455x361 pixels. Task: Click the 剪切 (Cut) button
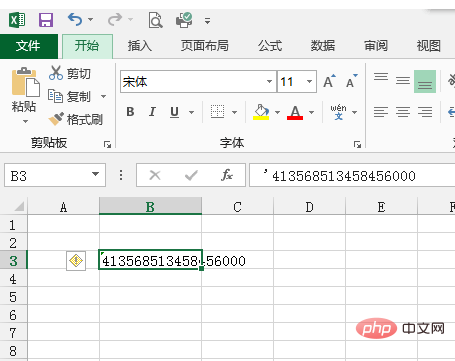[70, 73]
